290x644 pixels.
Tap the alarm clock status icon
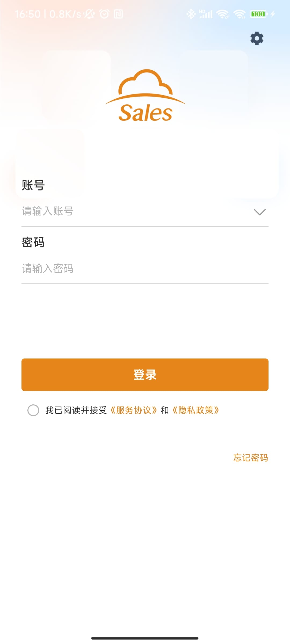tap(104, 14)
